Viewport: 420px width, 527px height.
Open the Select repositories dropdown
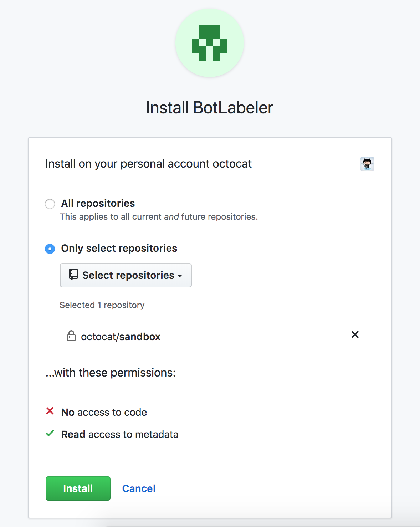126,275
